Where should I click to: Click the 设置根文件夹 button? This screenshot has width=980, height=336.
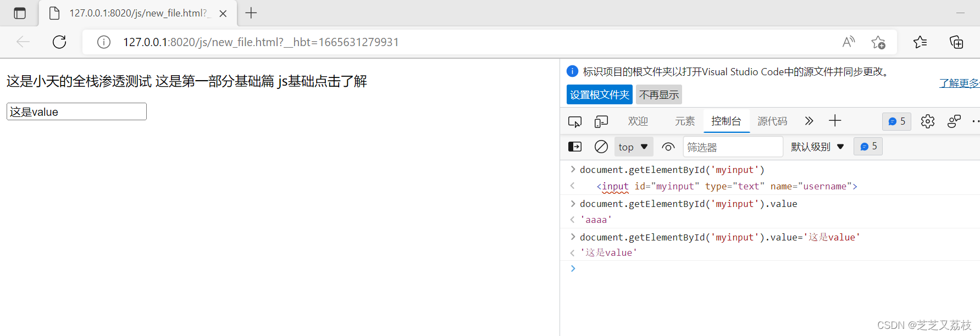pyautogui.click(x=600, y=94)
